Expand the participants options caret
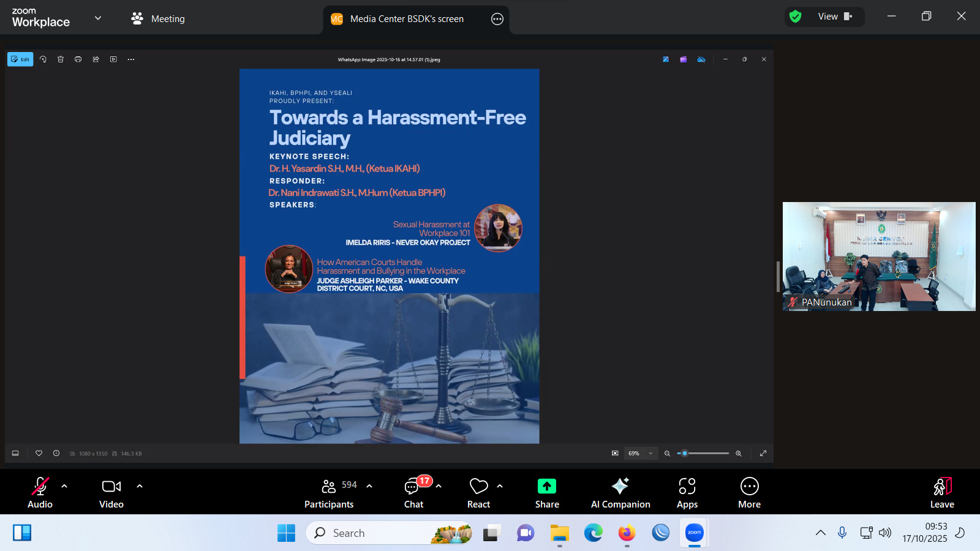Viewport: 980px width, 551px height. point(369,486)
